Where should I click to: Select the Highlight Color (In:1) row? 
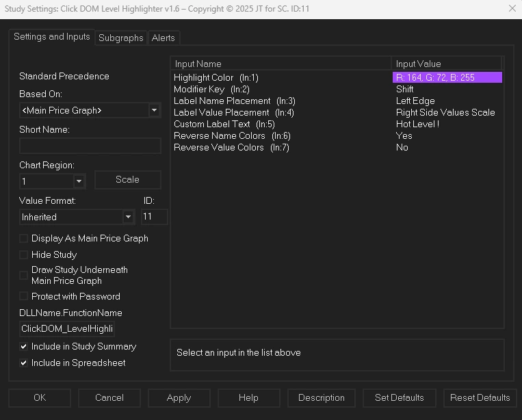pos(337,77)
